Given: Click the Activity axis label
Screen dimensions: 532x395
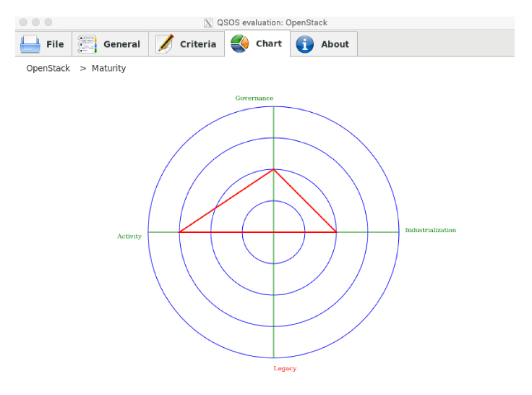Looking at the screenshot, I should click(129, 237).
